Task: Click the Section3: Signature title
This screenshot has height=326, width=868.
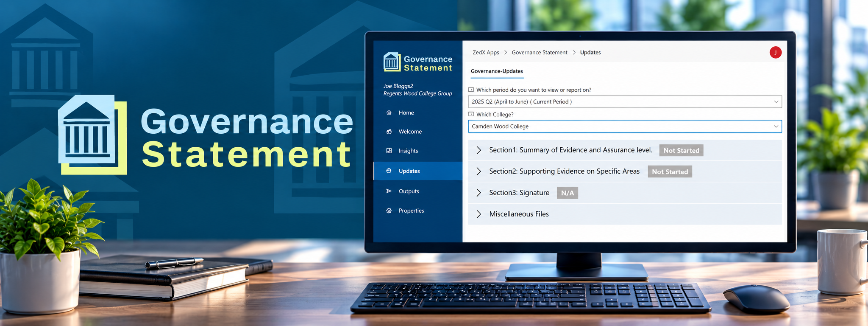Action: (519, 193)
